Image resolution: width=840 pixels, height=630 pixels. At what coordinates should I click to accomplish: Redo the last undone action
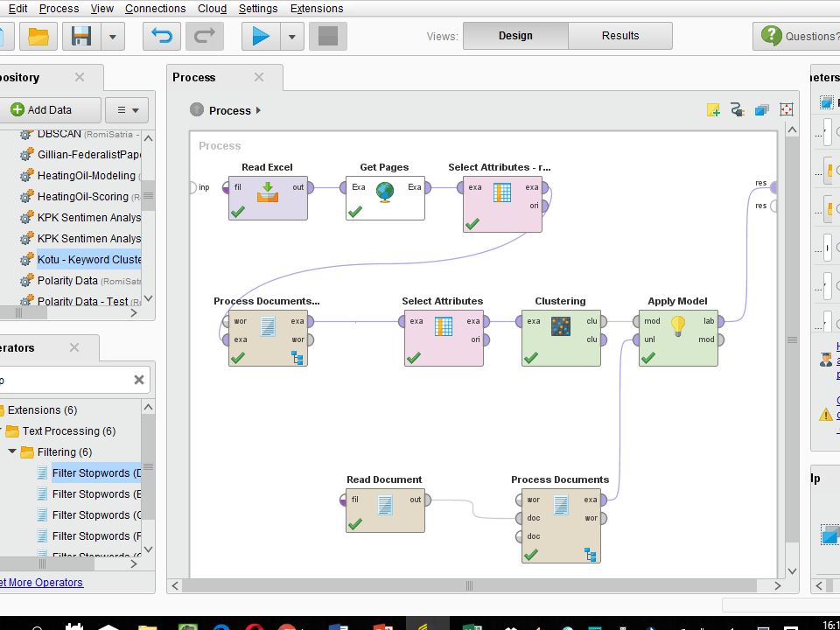coord(204,37)
